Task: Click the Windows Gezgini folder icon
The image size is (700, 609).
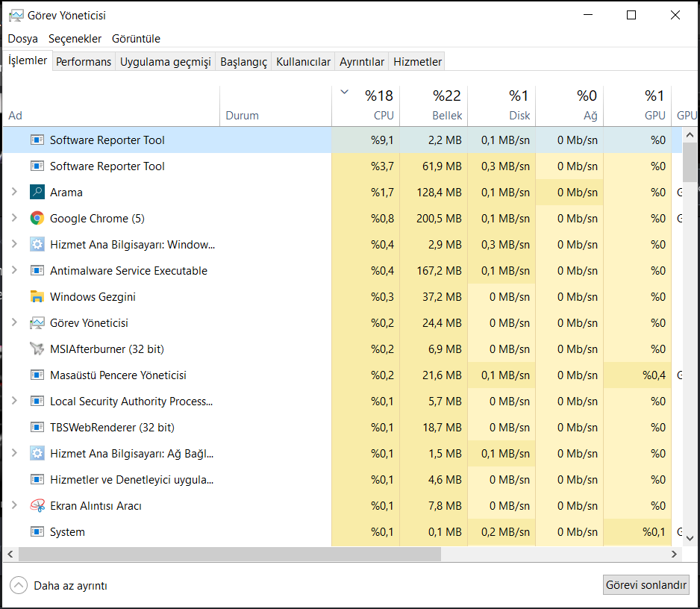Action: pos(37,296)
